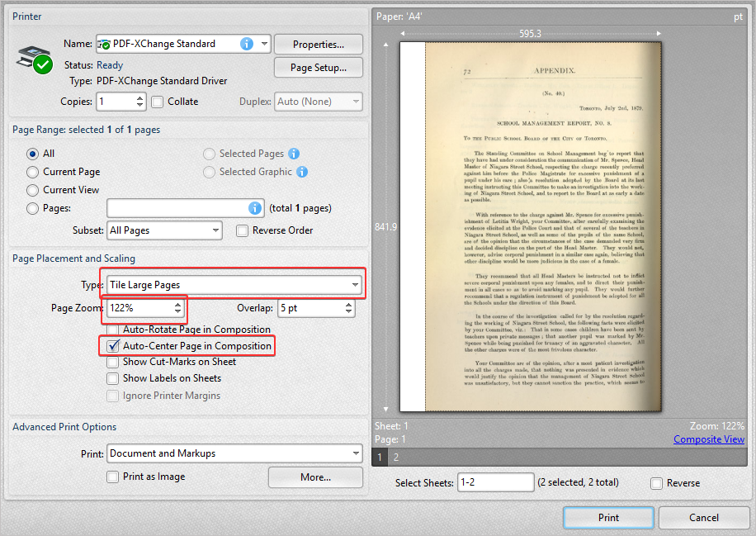This screenshot has width=756, height=536.
Task: Click info icon beside Selected Graphic
Action: point(302,172)
